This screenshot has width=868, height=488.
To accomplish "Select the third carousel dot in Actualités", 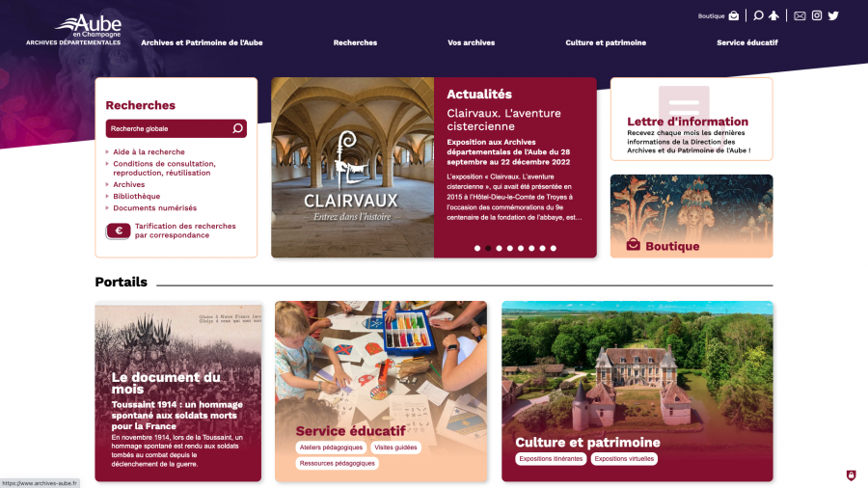I will [499, 249].
